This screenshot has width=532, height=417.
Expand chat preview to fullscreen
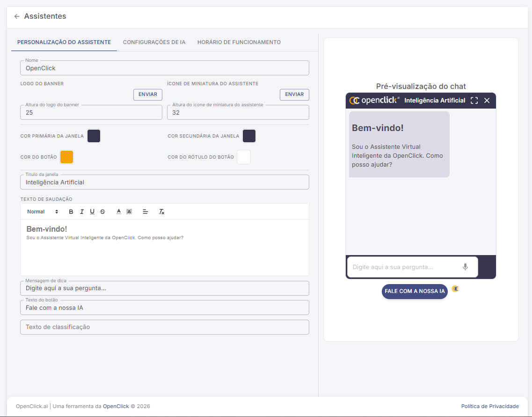click(474, 101)
